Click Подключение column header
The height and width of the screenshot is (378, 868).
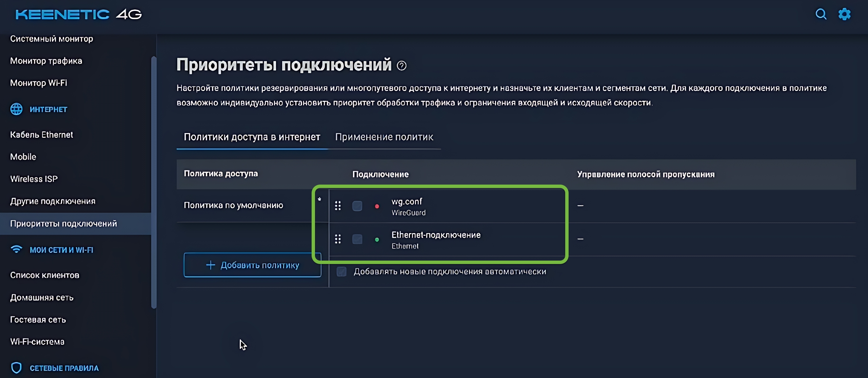tap(380, 174)
